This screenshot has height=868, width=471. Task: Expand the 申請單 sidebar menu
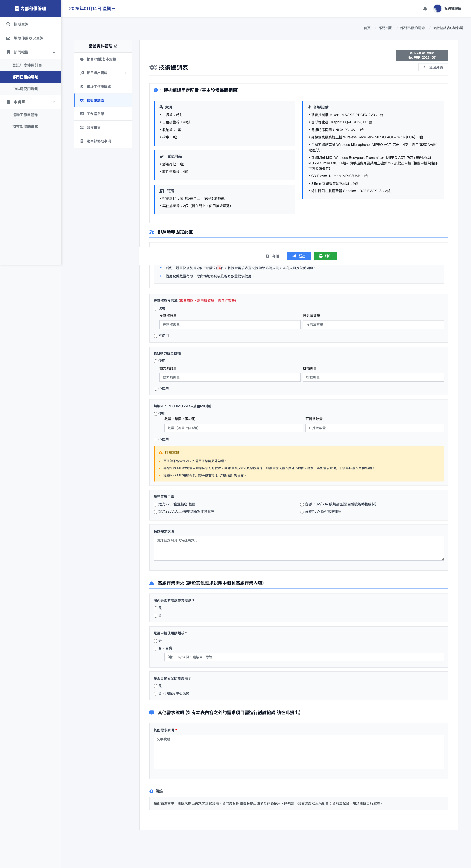(54, 102)
